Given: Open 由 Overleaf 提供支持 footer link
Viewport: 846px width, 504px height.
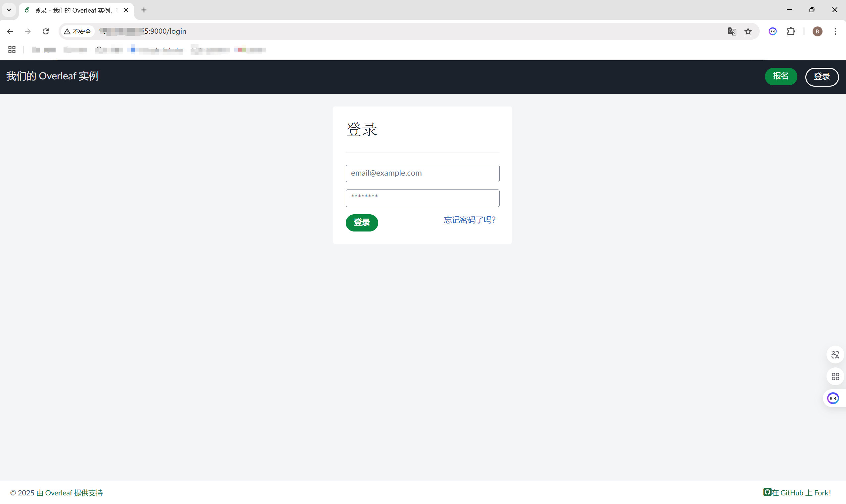Looking at the screenshot, I should (x=69, y=492).
